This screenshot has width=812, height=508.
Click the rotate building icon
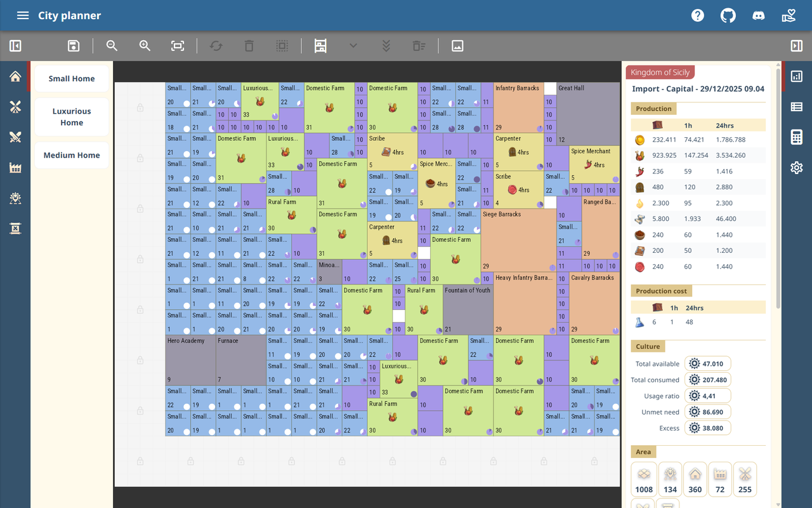(x=216, y=46)
